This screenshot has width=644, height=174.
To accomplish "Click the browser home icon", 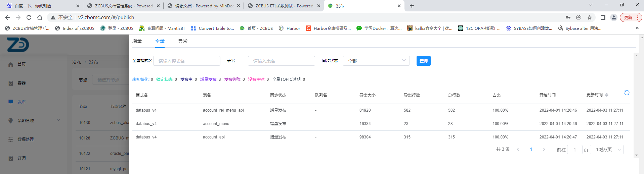I will [40, 17].
